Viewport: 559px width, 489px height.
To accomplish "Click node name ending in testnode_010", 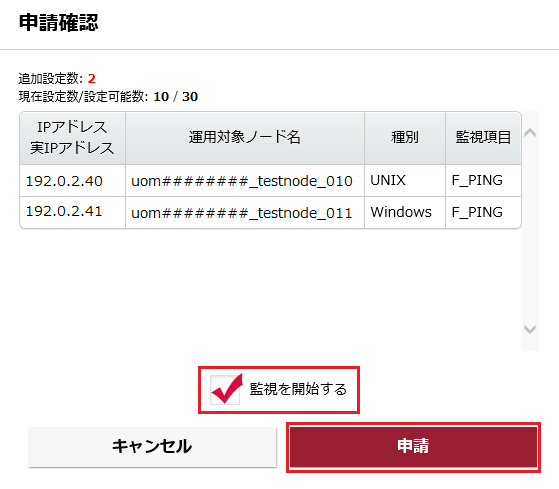I will [x=242, y=181].
